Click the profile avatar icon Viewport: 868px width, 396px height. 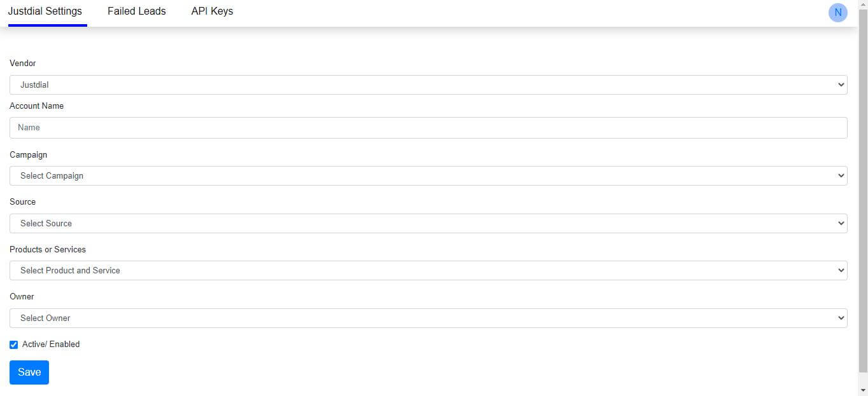click(x=837, y=12)
